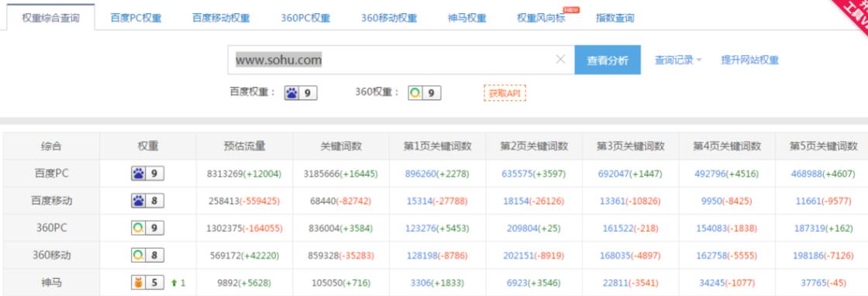Open 百度PC third page keywords 692047
Screen dimensions: 868x296
coord(613,174)
